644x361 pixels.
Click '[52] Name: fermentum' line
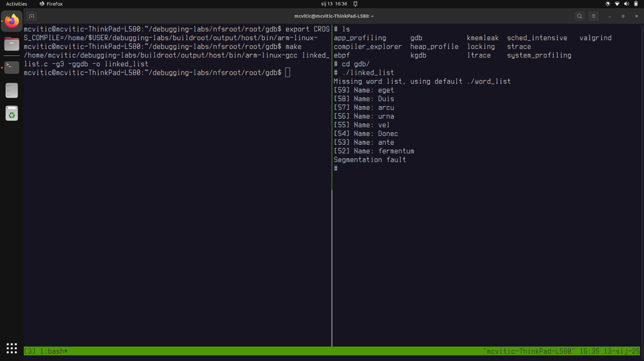pyautogui.click(x=374, y=151)
